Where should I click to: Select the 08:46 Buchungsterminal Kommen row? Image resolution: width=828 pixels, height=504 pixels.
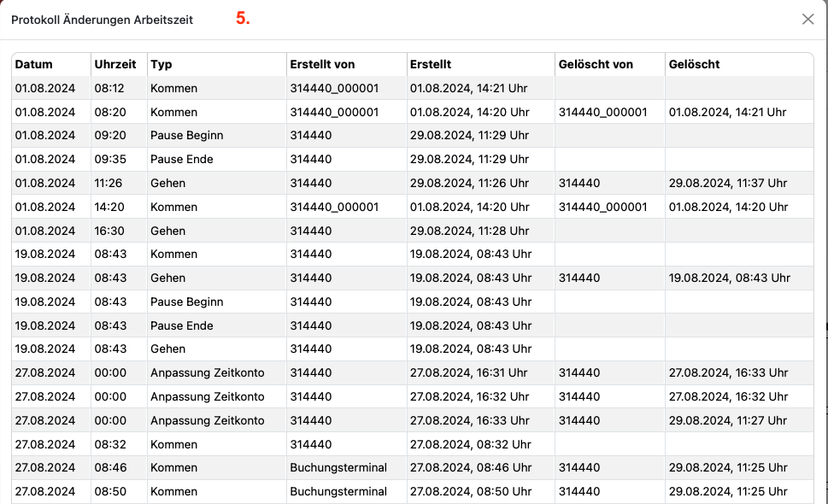413,467
